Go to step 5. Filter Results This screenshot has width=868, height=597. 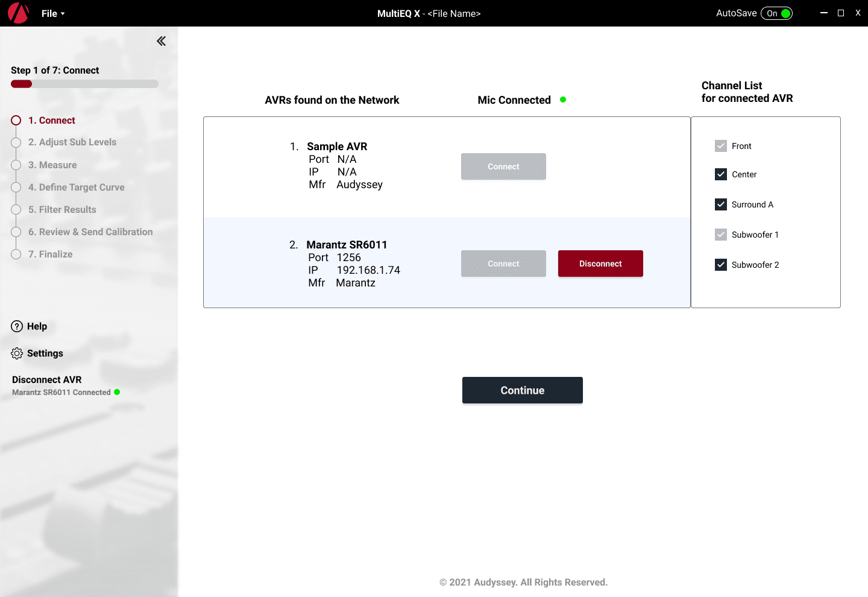tap(62, 210)
